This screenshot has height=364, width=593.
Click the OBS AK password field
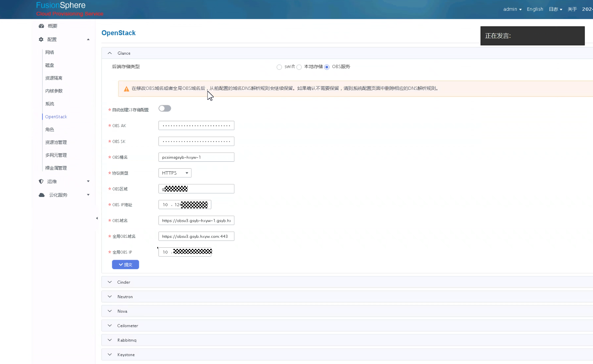point(196,125)
